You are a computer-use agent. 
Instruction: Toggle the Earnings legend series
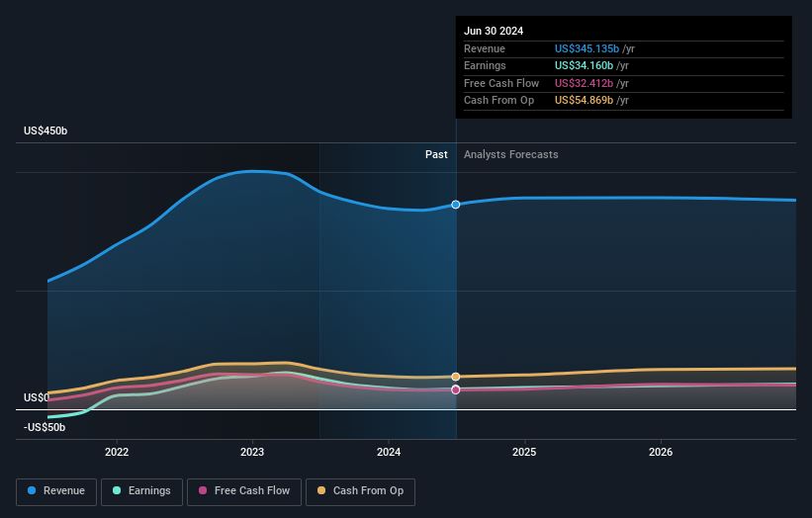(x=141, y=491)
